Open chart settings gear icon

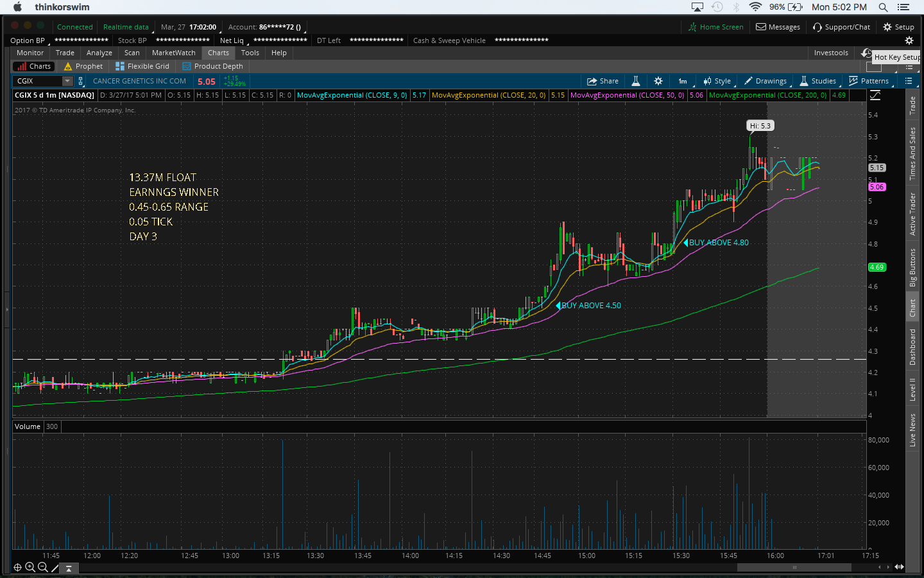658,81
